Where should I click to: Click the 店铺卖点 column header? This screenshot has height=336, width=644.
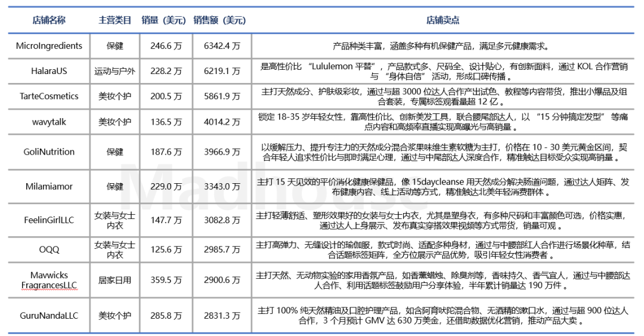pos(442,20)
